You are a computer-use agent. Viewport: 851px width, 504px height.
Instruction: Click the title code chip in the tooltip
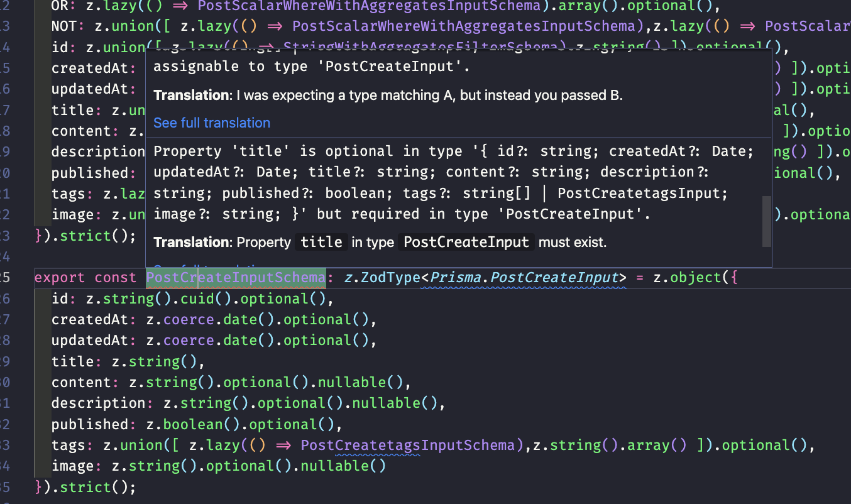[321, 242]
